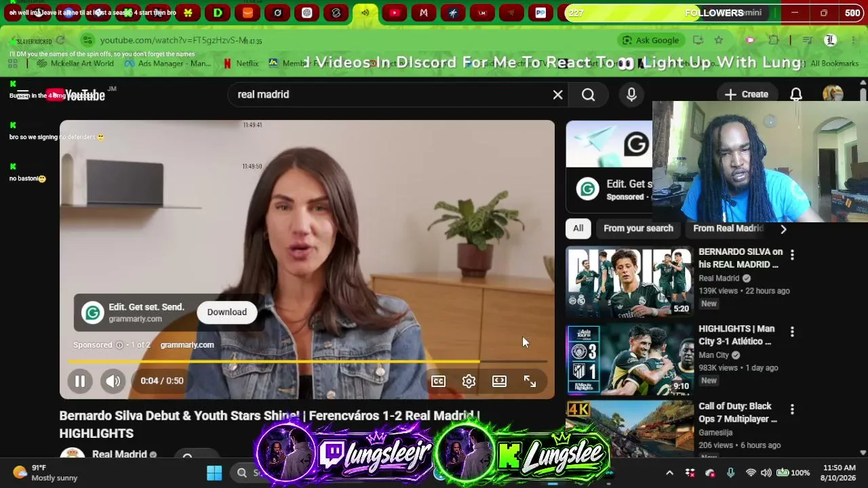Toggle closed captions on the player
This screenshot has height=488, width=868.
pos(438,381)
